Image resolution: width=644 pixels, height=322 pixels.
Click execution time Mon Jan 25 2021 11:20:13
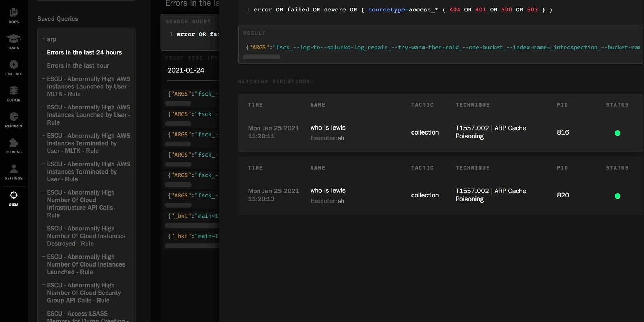(273, 195)
